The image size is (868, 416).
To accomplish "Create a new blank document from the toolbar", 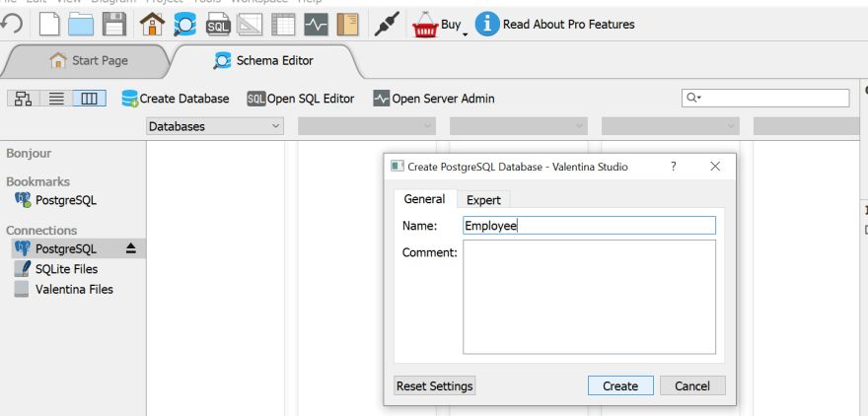I will (x=50, y=25).
